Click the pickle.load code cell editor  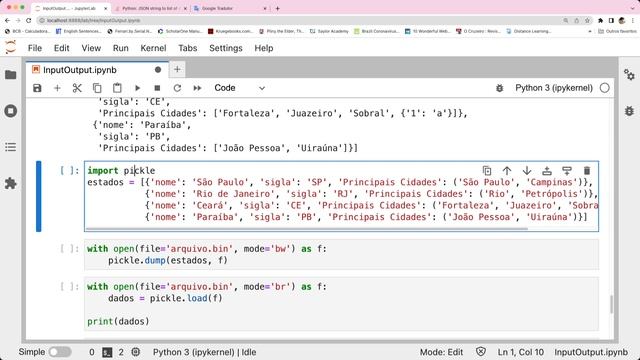[x=341, y=304]
